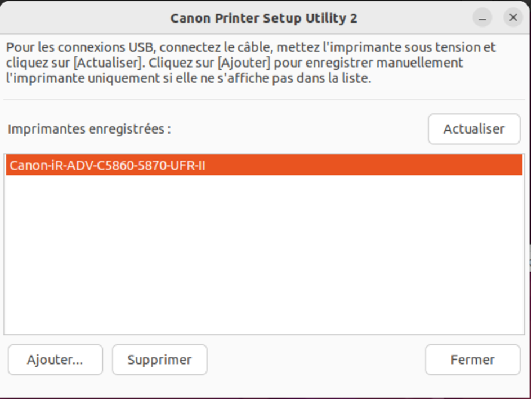Click the Actualiser button
The height and width of the screenshot is (399, 532).
473,129
